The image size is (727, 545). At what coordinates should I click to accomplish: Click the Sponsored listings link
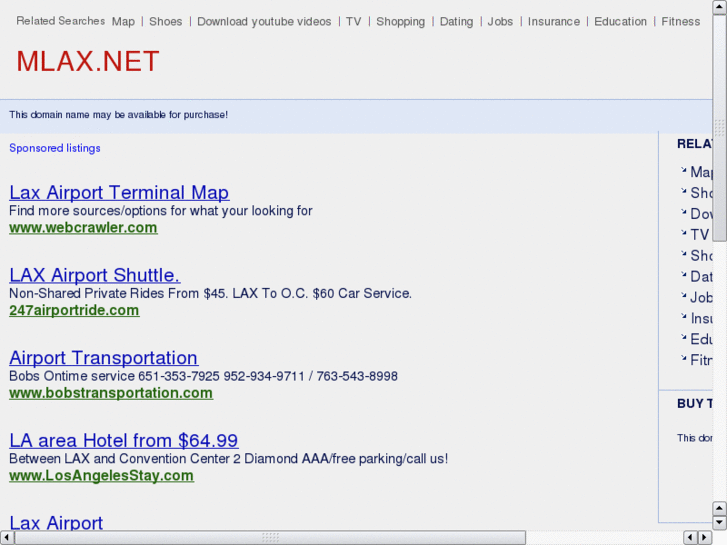click(55, 148)
